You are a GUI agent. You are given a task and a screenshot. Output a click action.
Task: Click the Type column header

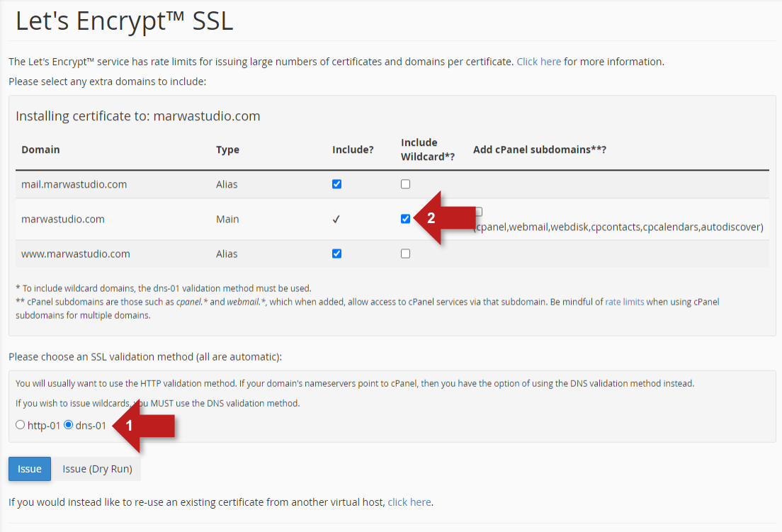(x=227, y=149)
